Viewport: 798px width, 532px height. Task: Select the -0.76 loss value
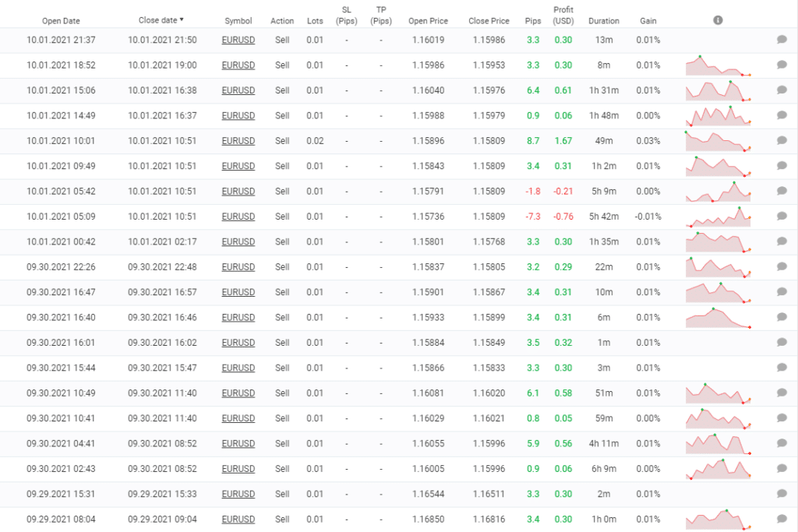click(x=563, y=217)
